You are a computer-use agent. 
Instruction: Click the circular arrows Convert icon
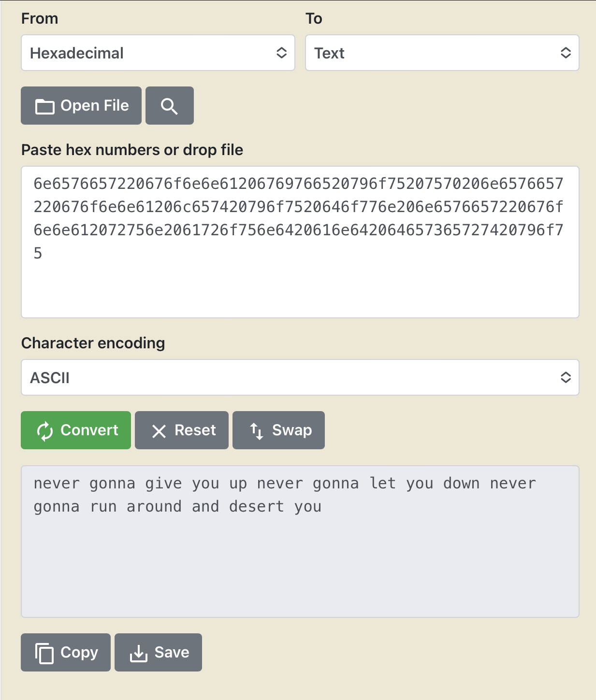pyautogui.click(x=45, y=430)
